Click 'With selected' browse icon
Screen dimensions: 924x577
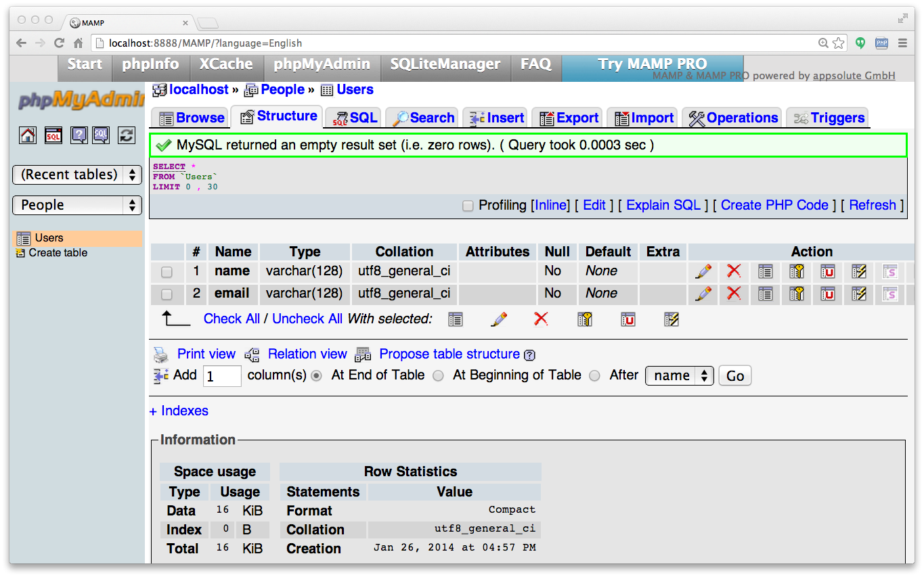(x=456, y=319)
